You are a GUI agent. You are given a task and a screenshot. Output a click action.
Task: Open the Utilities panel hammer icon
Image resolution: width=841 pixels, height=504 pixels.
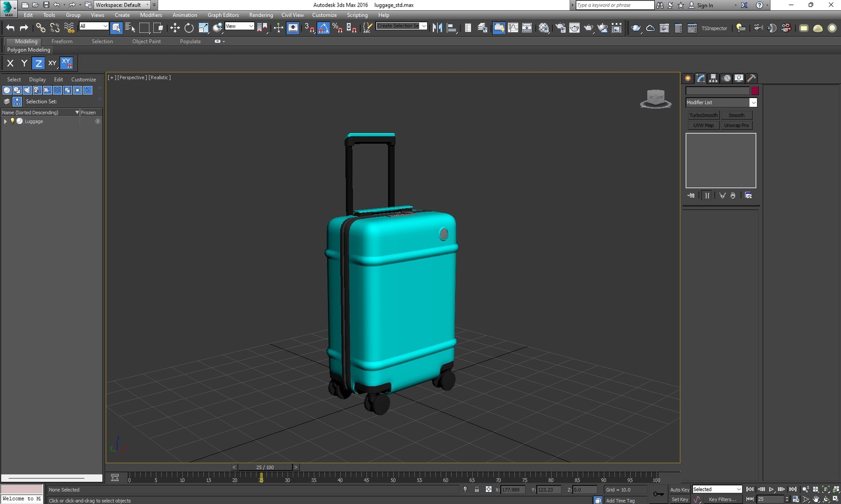click(751, 78)
